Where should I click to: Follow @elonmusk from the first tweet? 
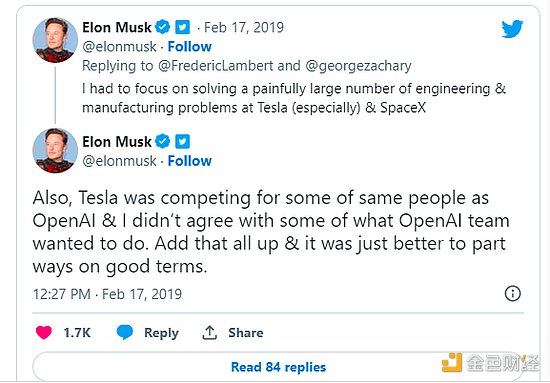[x=189, y=47]
